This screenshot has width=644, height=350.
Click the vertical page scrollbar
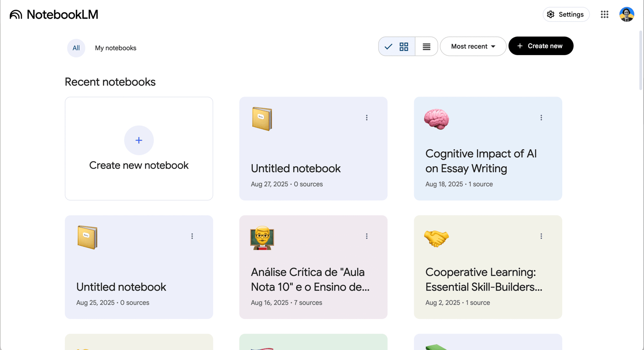(x=641, y=60)
